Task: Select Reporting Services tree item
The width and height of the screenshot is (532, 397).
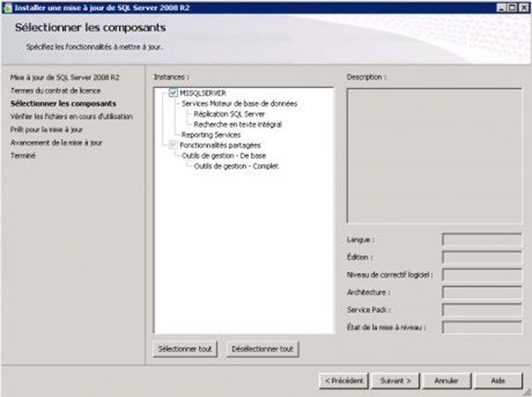Action: coord(211,135)
